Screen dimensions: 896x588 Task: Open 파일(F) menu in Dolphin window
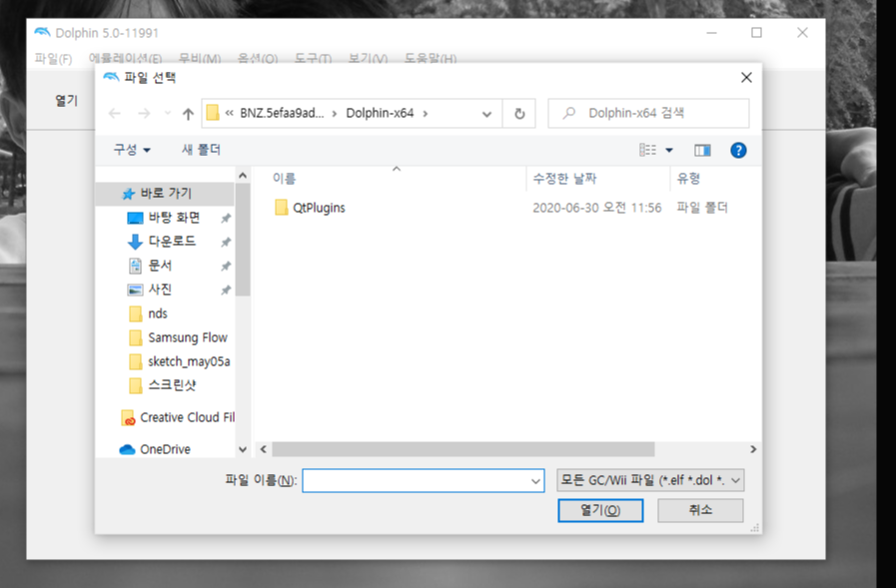(53, 59)
